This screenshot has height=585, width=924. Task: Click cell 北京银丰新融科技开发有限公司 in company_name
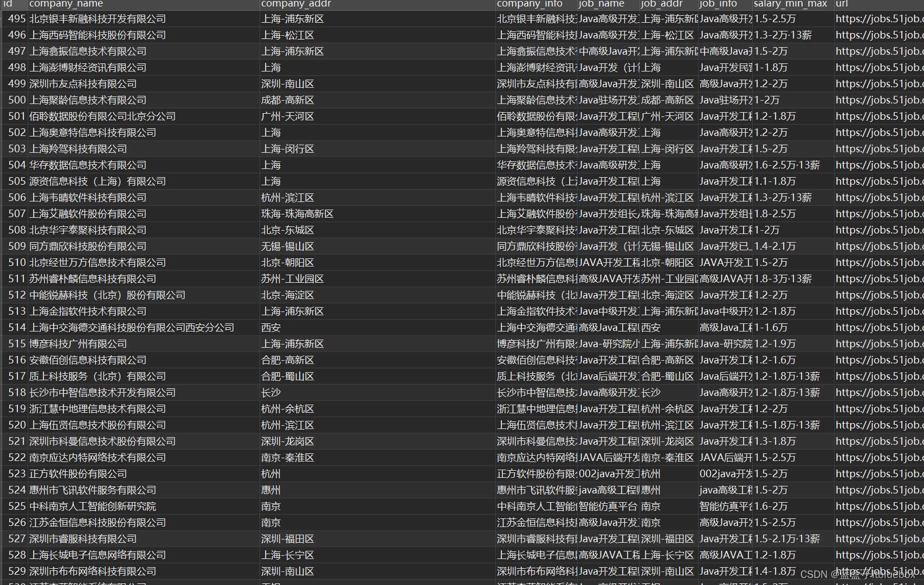coord(98,19)
